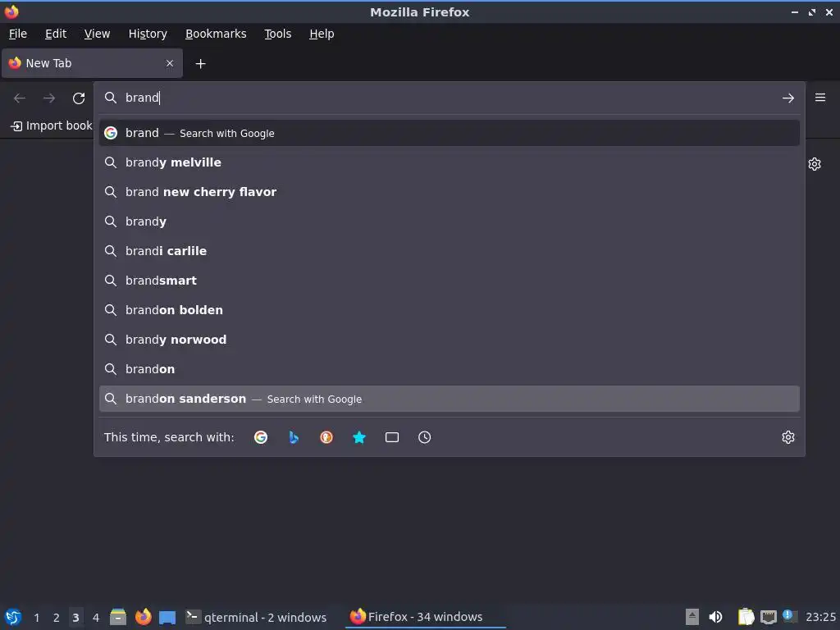Select 'brandon sanderson' suggestion

[x=449, y=399]
